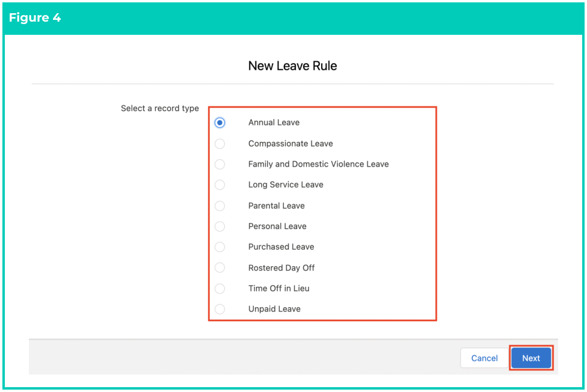Image resolution: width=587 pixels, height=392 pixels.
Task: Click the "Personal Leave" label text
Action: 277,227
